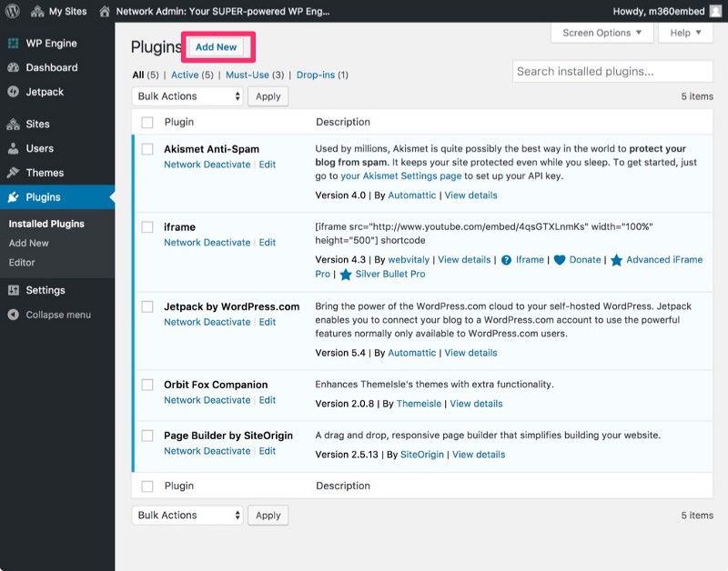Viewport: 728px width, 571px height.
Task: Open the top Bulk Actions dropdown
Action: coord(187,96)
